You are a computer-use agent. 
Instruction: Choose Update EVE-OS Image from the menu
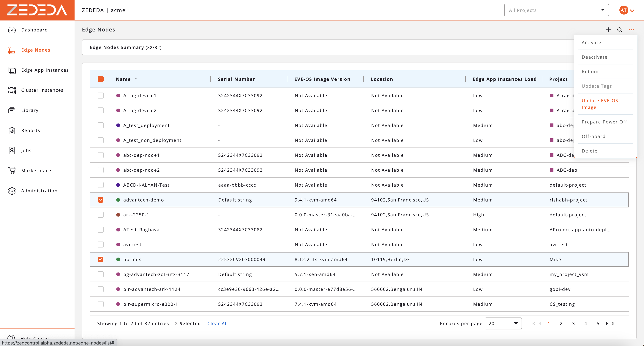(600, 104)
